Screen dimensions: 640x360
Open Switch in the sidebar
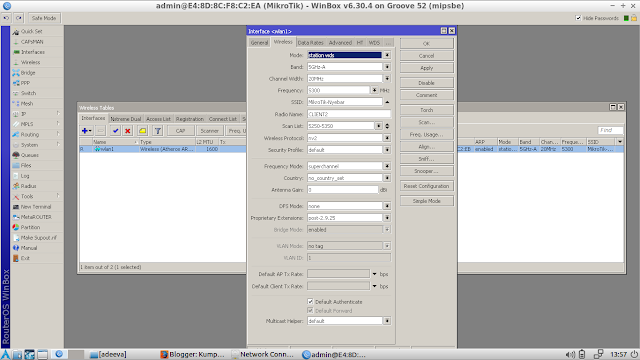[x=28, y=93]
